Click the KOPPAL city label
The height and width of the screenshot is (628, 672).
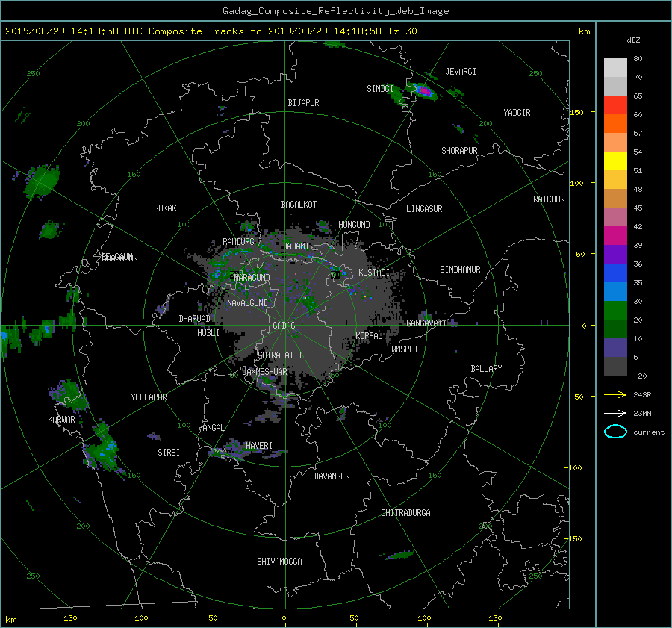[369, 336]
